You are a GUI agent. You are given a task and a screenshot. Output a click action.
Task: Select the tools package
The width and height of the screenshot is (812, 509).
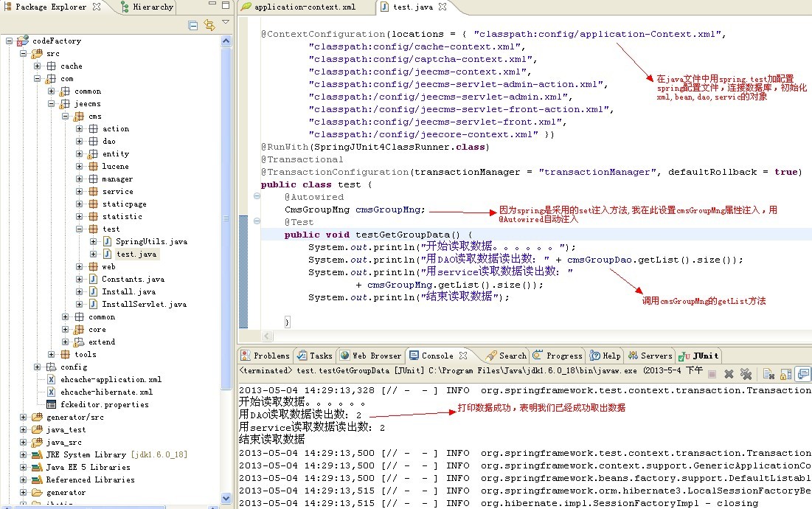[85, 355]
